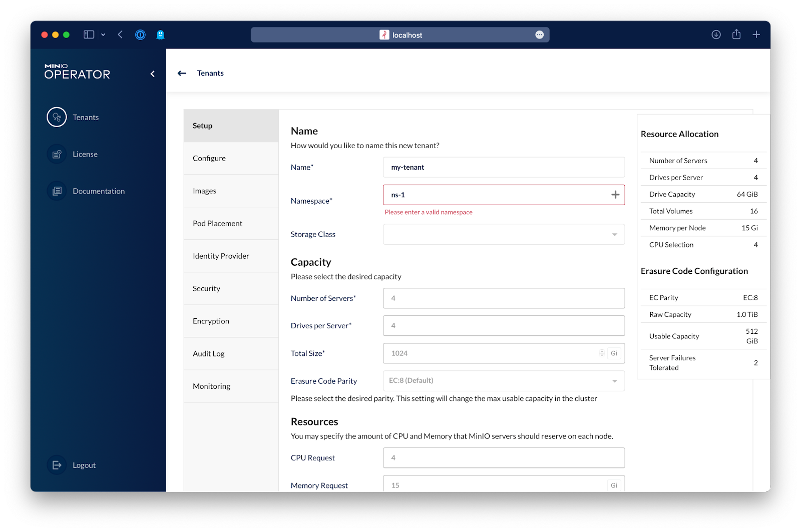The image size is (801, 532).
Task: Collapse the Operator sidebar with chevron
Action: click(x=153, y=74)
